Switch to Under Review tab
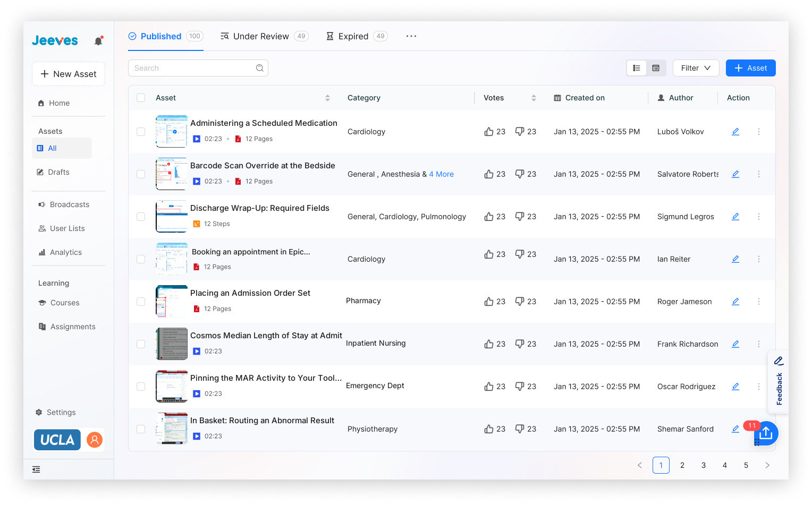The image size is (812, 505). 264,36
